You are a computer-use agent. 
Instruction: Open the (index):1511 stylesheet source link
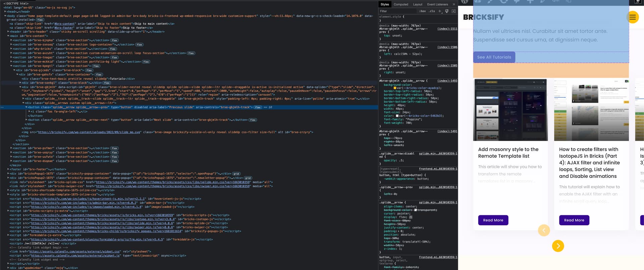coord(447,29)
